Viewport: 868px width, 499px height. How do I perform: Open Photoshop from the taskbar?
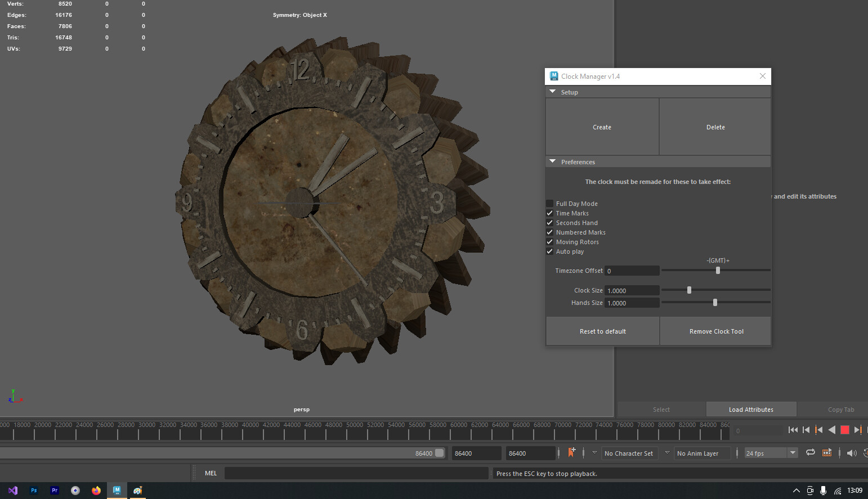click(34, 491)
